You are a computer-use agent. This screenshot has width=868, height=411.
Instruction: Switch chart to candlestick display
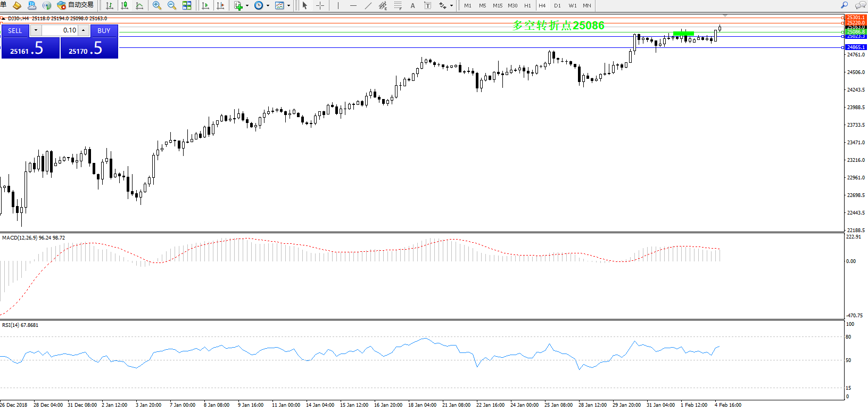[x=125, y=5]
